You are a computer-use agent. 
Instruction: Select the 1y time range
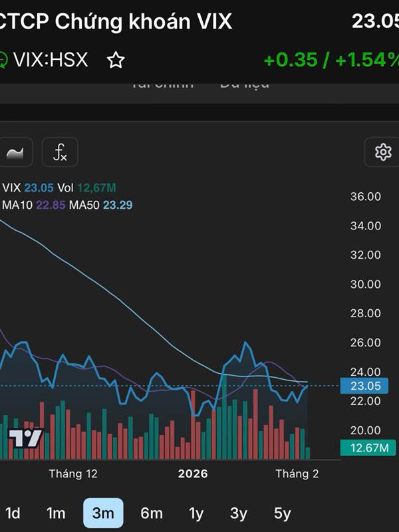tap(196, 513)
